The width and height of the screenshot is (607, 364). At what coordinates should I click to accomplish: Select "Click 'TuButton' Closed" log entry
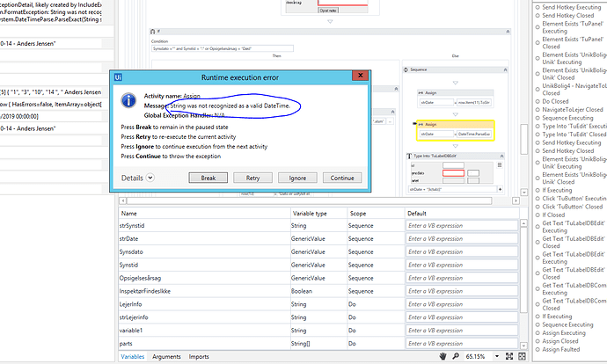(572, 207)
